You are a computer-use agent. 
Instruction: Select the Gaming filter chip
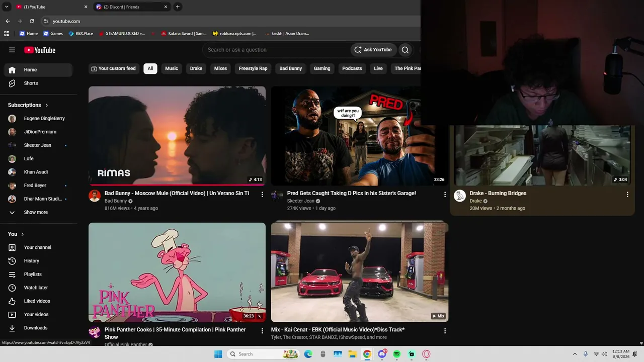coord(322,68)
